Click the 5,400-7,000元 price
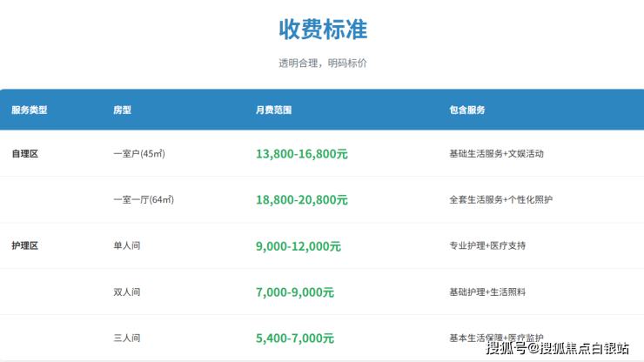 pyautogui.click(x=294, y=338)
